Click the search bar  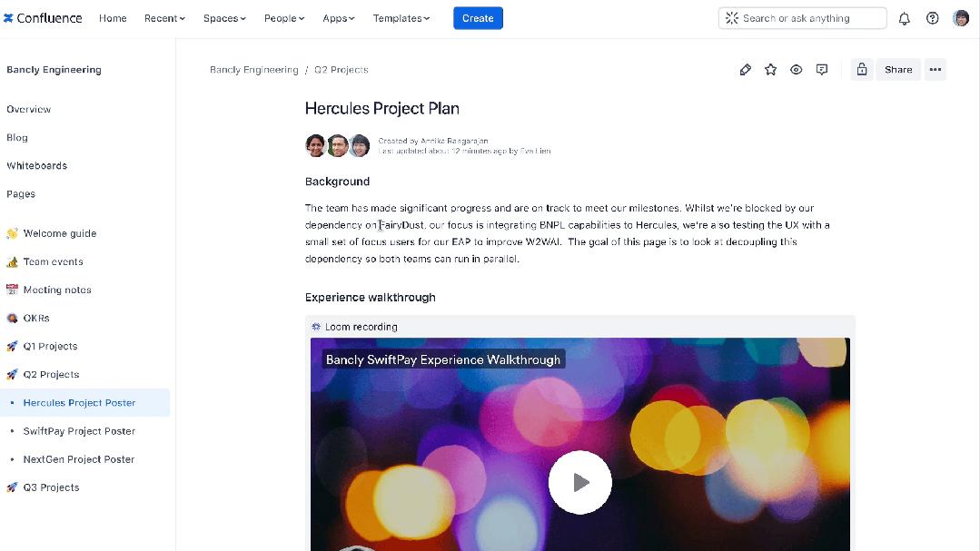pyautogui.click(x=803, y=17)
